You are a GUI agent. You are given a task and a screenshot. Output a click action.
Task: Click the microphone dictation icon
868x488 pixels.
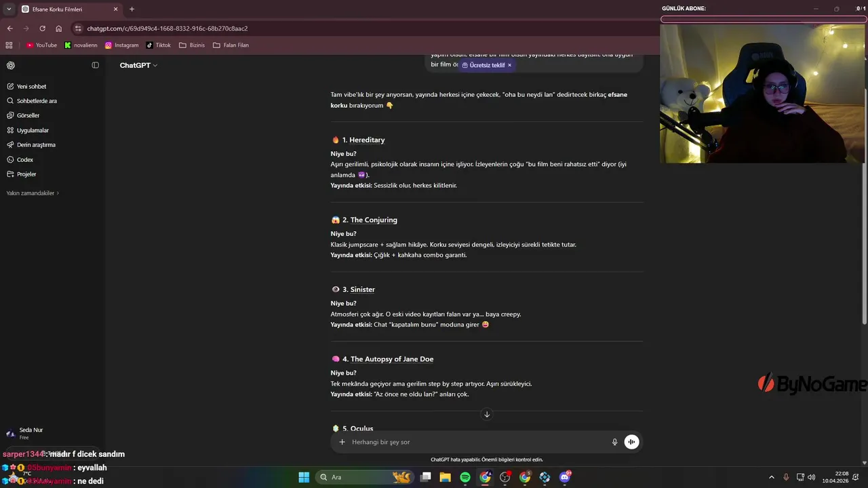pyautogui.click(x=614, y=442)
